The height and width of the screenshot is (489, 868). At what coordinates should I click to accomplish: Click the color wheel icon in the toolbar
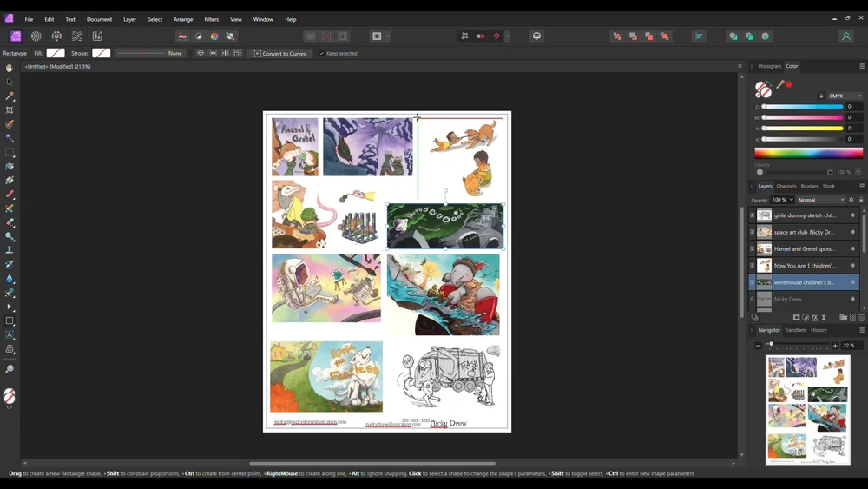[x=214, y=36]
